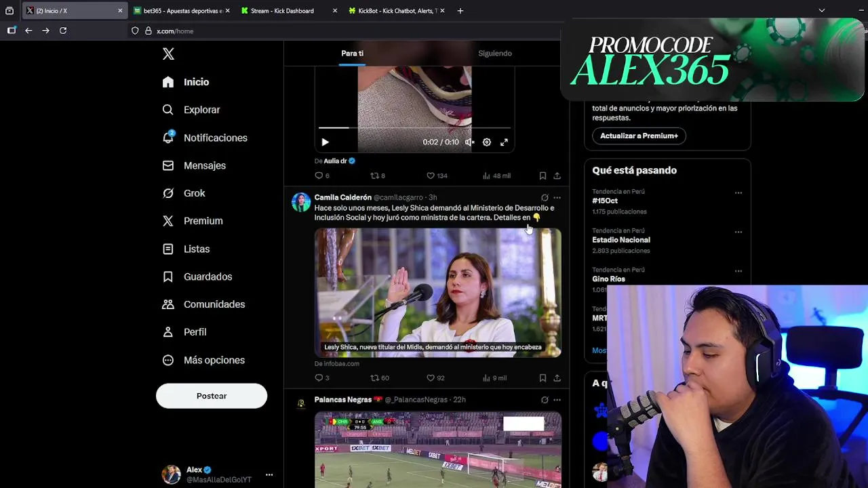The height and width of the screenshot is (488, 868).
Task: Reply to Aulia dr post with 6 comments
Action: click(x=322, y=176)
